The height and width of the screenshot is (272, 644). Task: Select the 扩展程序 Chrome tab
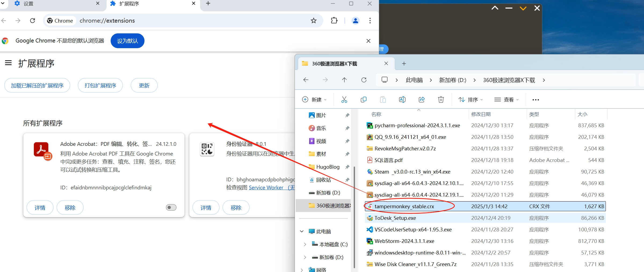click(x=153, y=4)
